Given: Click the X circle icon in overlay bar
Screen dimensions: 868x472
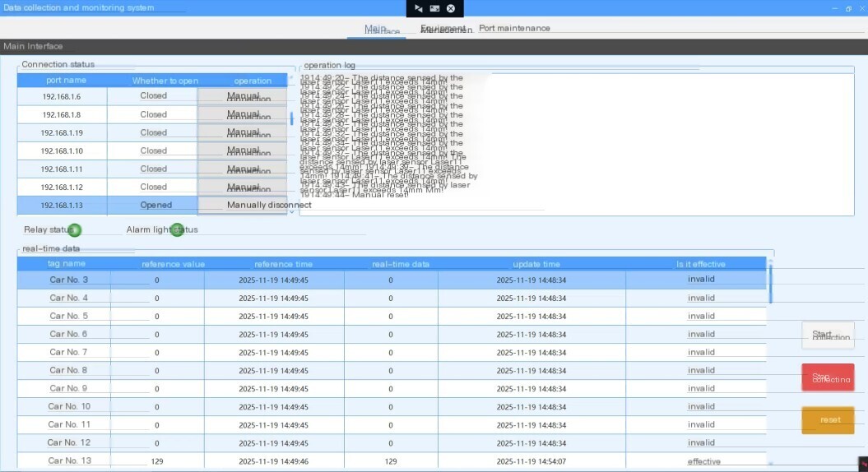Looking at the screenshot, I should pyautogui.click(x=451, y=8).
